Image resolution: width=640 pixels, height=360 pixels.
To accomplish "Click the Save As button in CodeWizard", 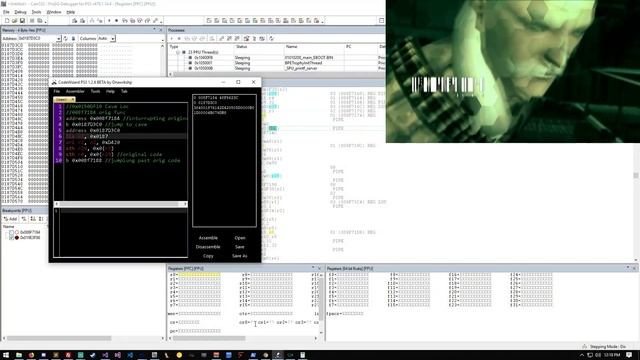I will [240, 256].
